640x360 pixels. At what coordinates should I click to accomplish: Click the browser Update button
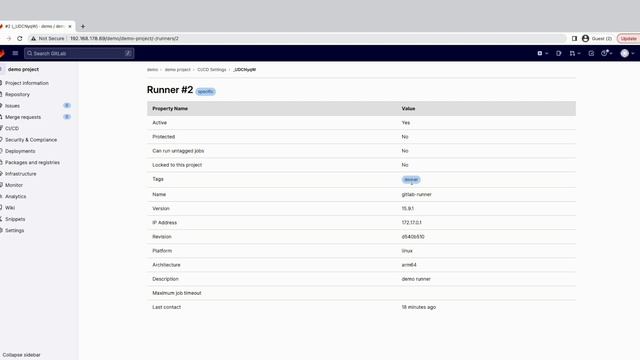click(x=628, y=38)
